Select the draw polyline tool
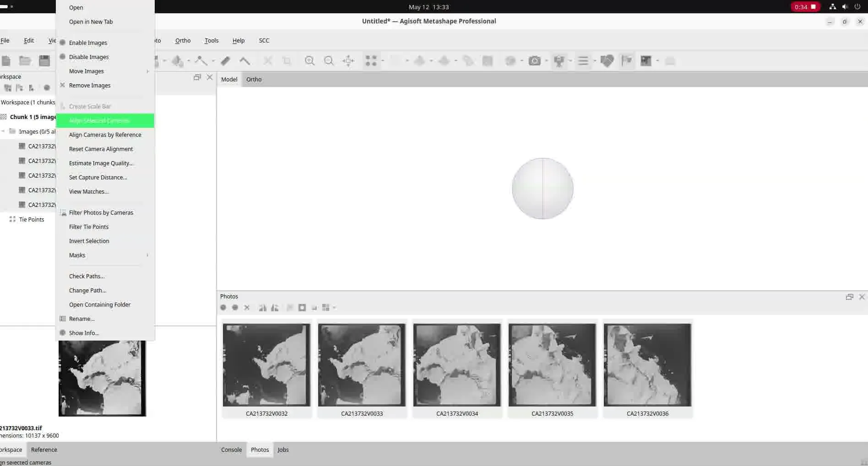Image resolution: width=868 pixels, height=466 pixels. click(x=201, y=61)
